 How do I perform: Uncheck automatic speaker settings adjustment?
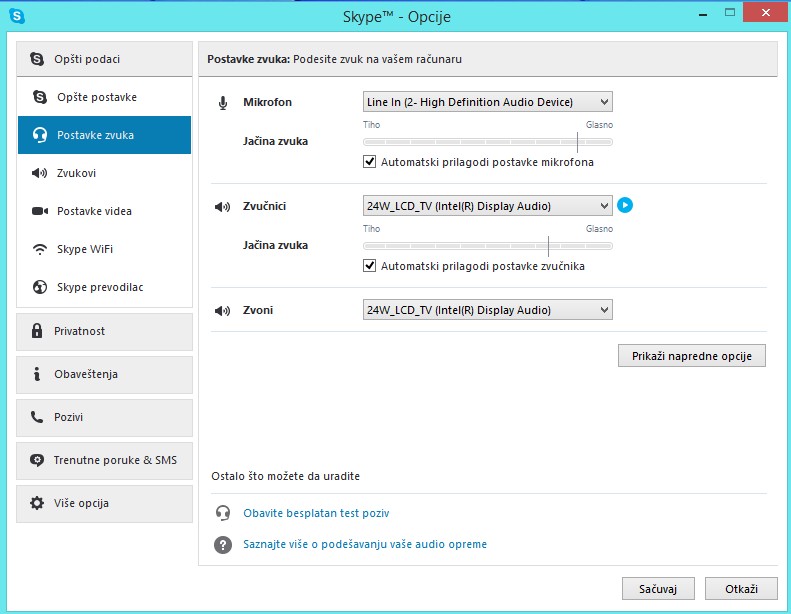370,266
